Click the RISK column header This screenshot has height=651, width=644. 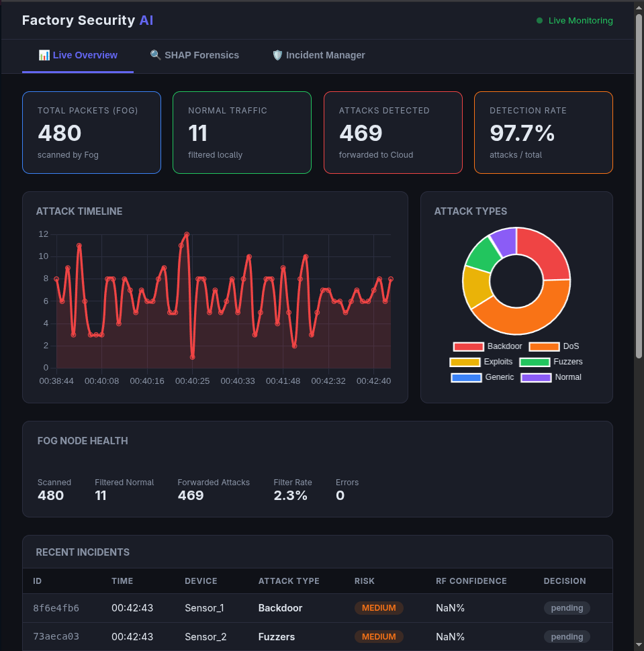[365, 581]
